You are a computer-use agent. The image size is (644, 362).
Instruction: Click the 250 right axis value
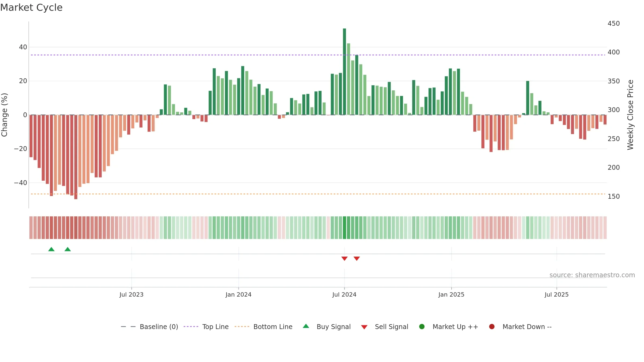click(614, 139)
